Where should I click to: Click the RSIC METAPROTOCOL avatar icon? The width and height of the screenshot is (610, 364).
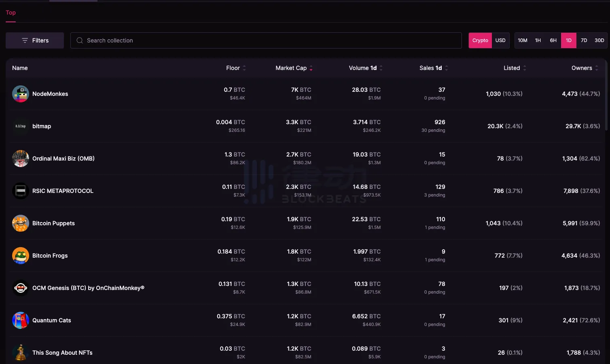20,191
